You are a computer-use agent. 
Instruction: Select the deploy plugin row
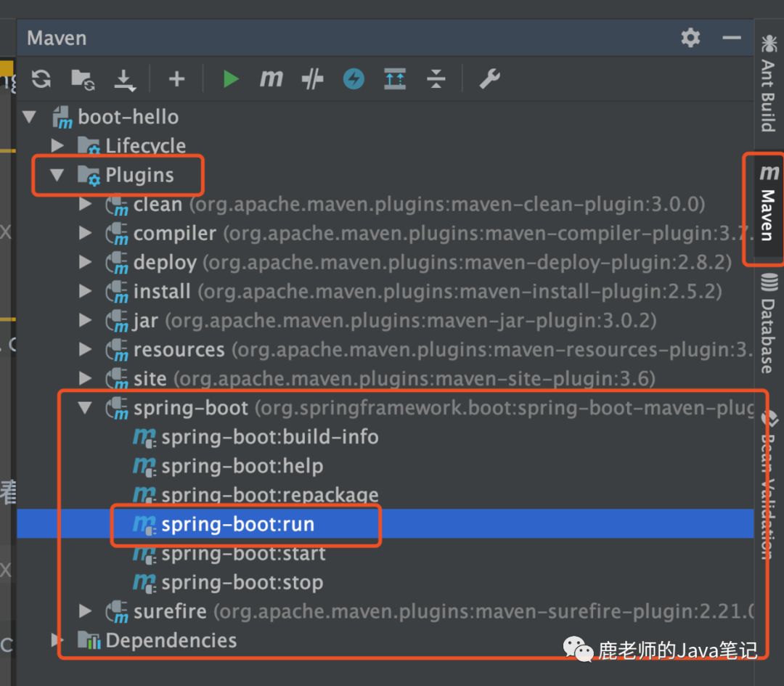(x=385, y=262)
